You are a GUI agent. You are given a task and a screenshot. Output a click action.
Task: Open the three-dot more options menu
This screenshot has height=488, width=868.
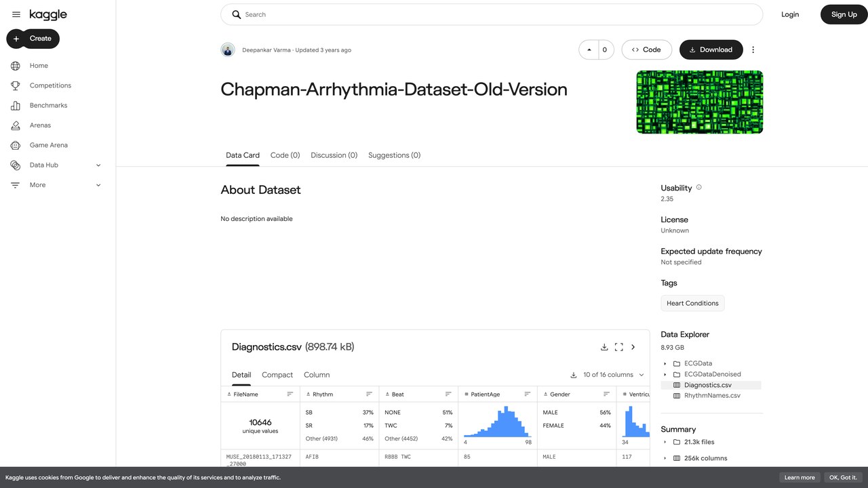point(753,49)
